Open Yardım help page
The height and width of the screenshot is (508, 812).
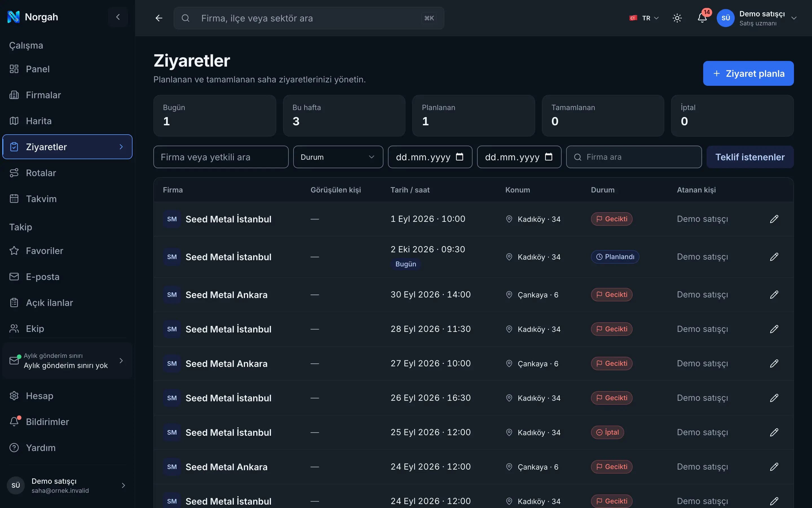coord(67,448)
